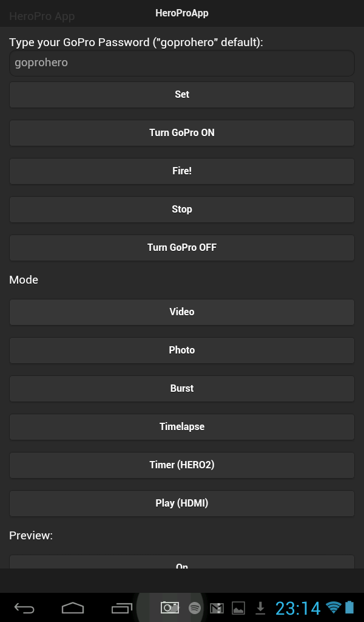This screenshot has height=622, width=364.
Task: Tap the battery status icon
Action: point(349,607)
